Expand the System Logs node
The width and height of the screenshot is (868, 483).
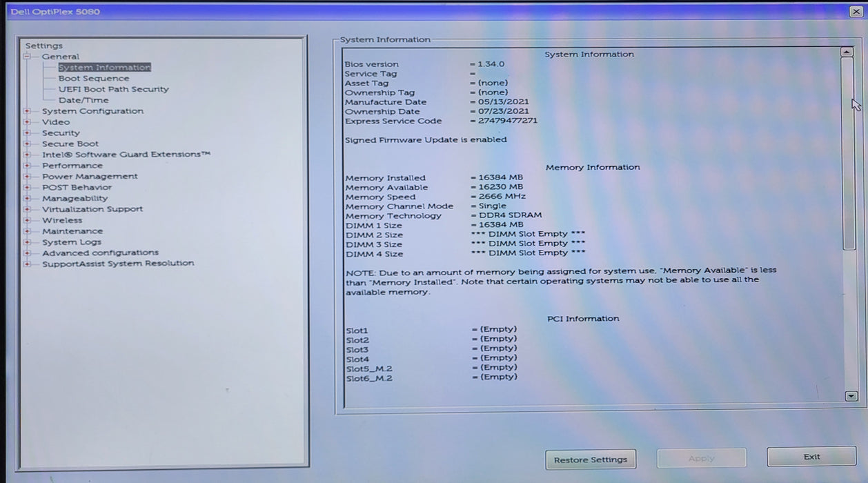click(x=27, y=242)
